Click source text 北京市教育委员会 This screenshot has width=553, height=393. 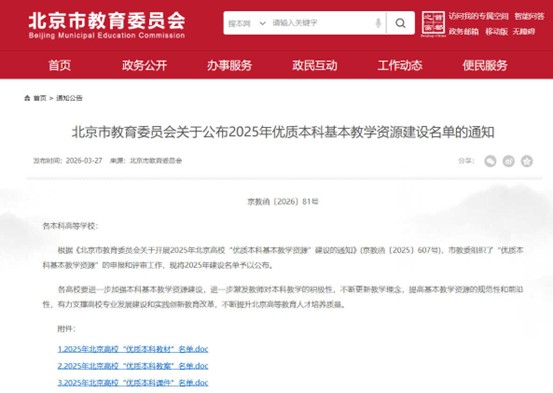pyautogui.click(x=156, y=161)
